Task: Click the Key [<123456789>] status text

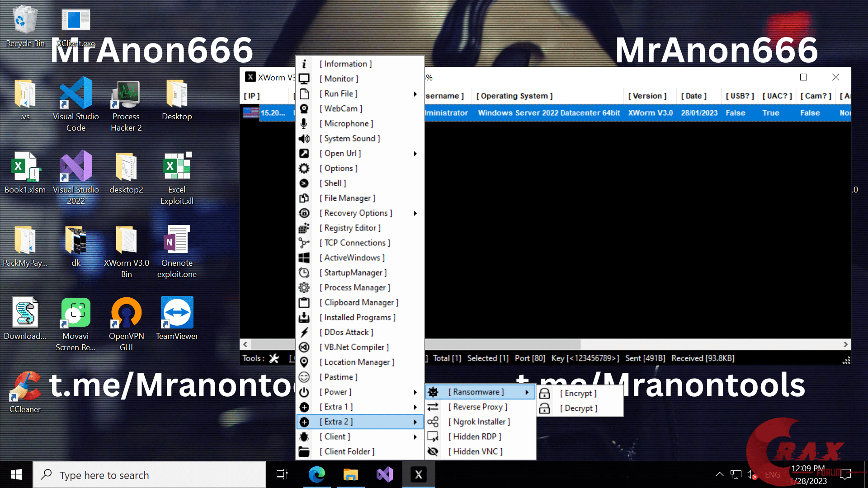Action: [585, 358]
